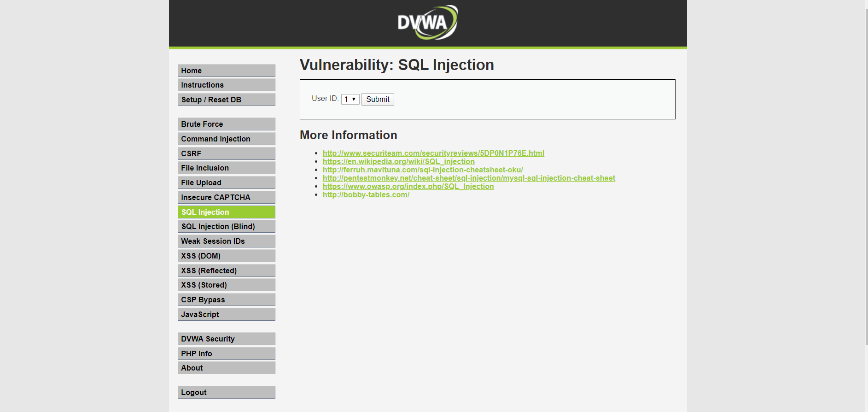
Task: Click the 'More Information' heading
Action: point(349,135)
